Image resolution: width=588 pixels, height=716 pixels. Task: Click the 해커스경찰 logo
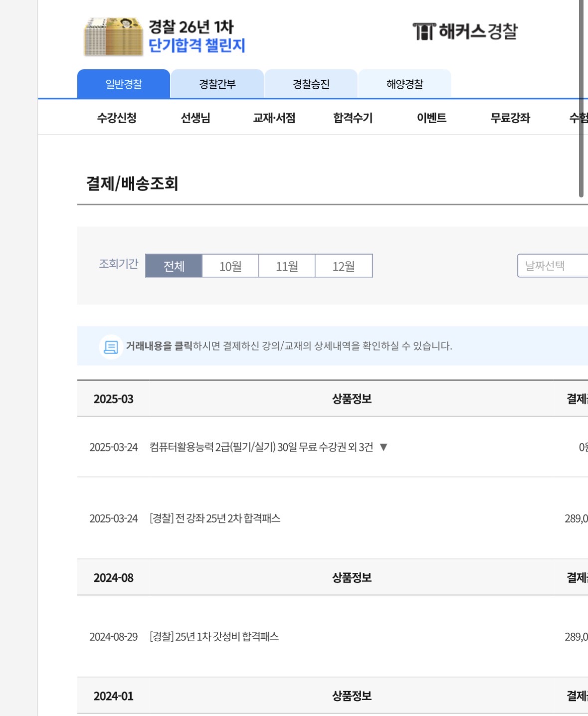pos(465,31)
